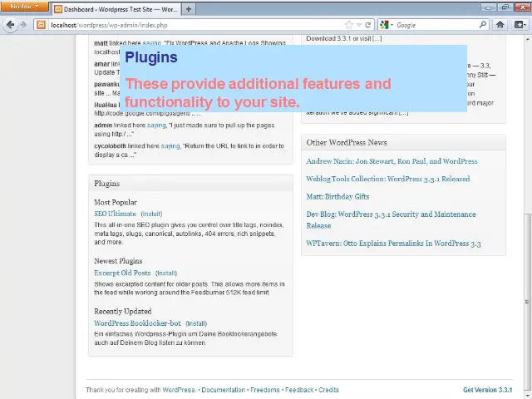The image size is (532, 399).
Task: Click cycoloboth's incoming link 'saying'
Action: tap(170, 146)
